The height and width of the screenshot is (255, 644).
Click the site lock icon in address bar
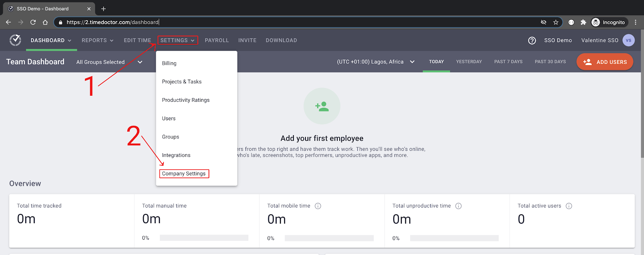pyautogui.click(x=60, y=22)
